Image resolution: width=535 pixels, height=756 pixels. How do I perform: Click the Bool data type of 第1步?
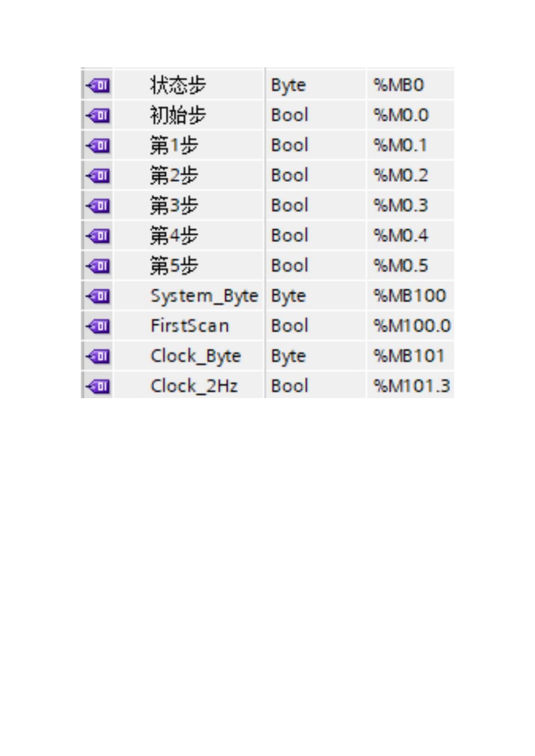[x=290, y=145]
